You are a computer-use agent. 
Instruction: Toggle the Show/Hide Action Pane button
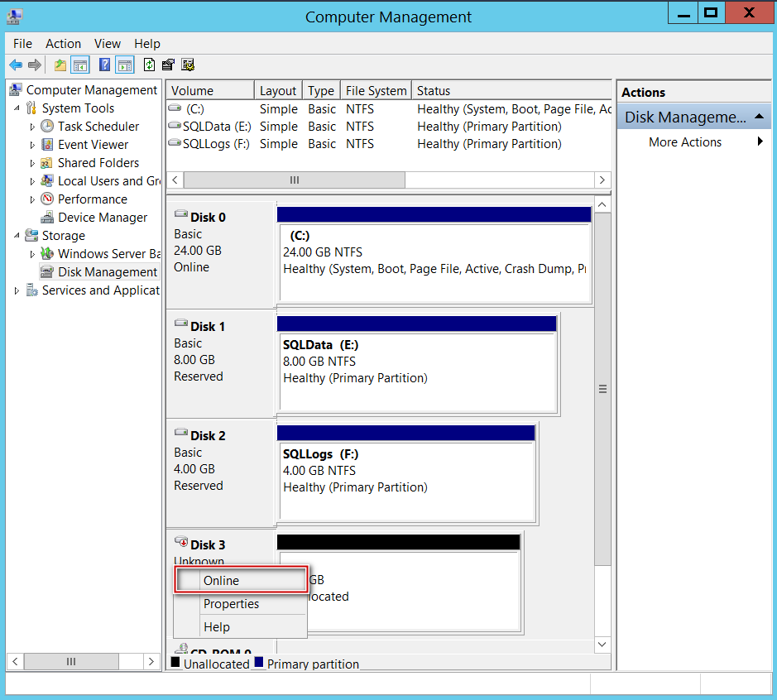(x=125, y=65)
